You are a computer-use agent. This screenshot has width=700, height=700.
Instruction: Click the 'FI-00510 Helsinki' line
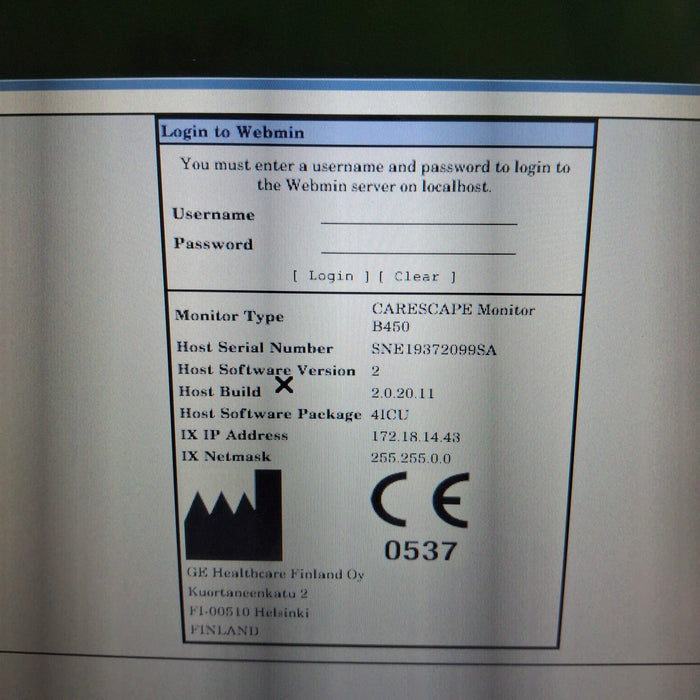pyautogui.click(x=249, y=612)
